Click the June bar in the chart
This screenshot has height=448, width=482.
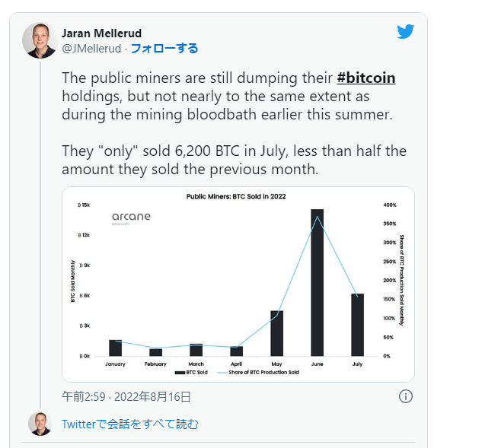click(x=317, y=282)
